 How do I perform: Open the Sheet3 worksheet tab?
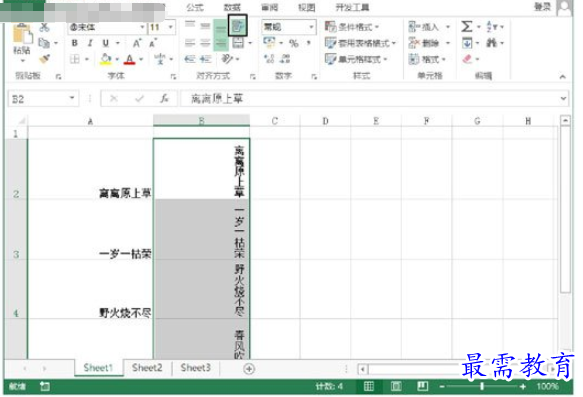click(196, 368)
